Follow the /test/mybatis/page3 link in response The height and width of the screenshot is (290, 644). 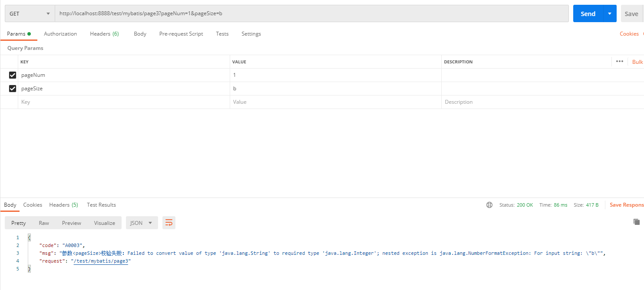(101, 261)
